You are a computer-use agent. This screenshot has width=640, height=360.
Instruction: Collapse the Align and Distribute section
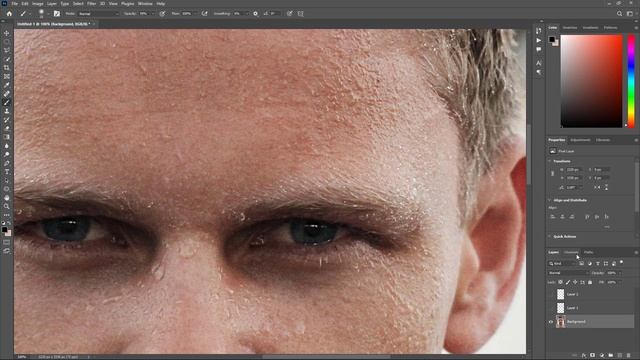click(549, 200)
